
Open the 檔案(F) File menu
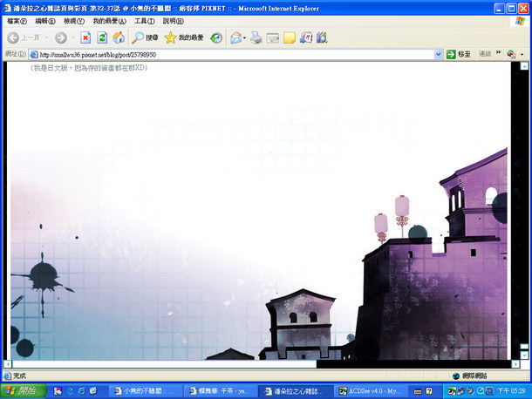17,22
